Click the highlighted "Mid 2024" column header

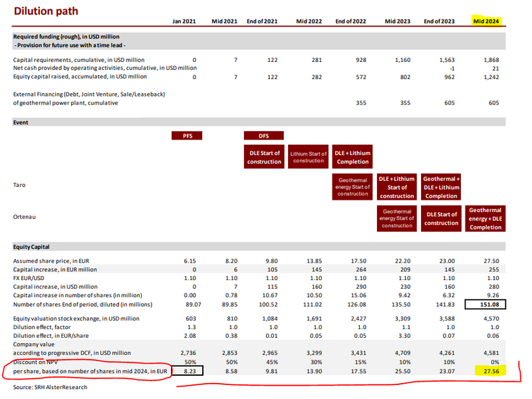[486, 21]
